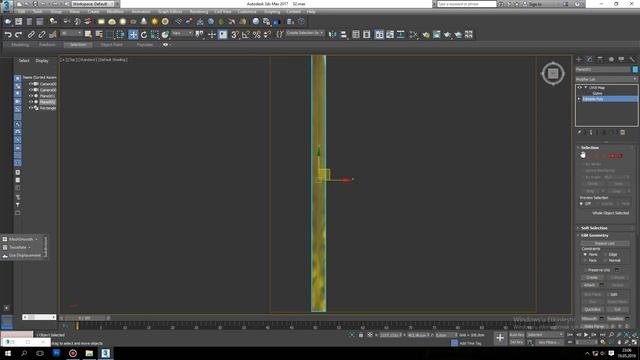This screenshot has height=360, width=640.
Task: Click the ViewCube in the viewport
Action: [553, 73]
